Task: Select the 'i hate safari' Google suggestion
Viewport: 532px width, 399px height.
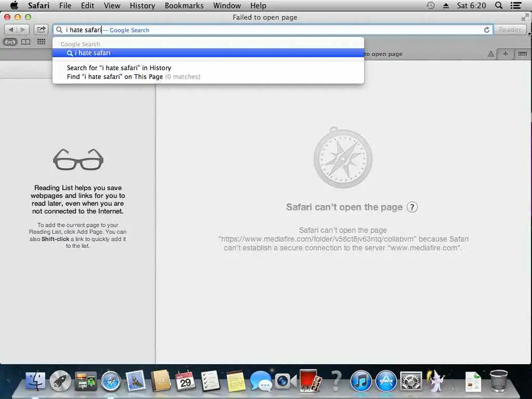Action: coord(208,53)
